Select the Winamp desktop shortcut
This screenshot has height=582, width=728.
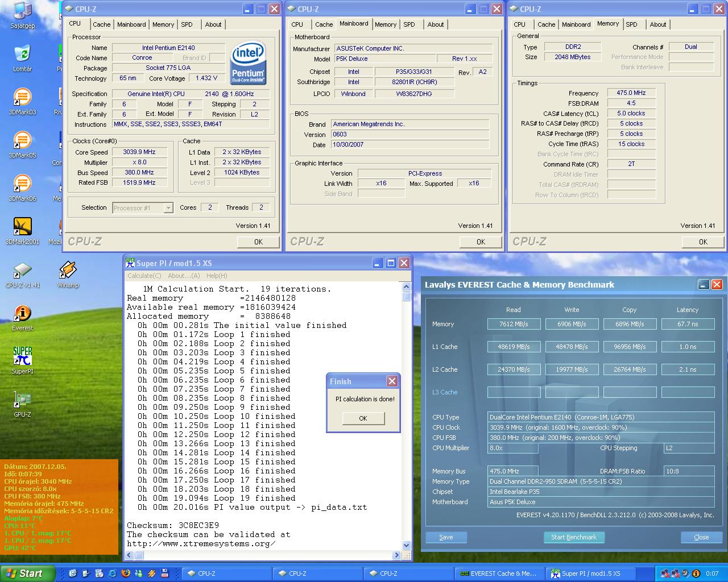tap(68, 275)
